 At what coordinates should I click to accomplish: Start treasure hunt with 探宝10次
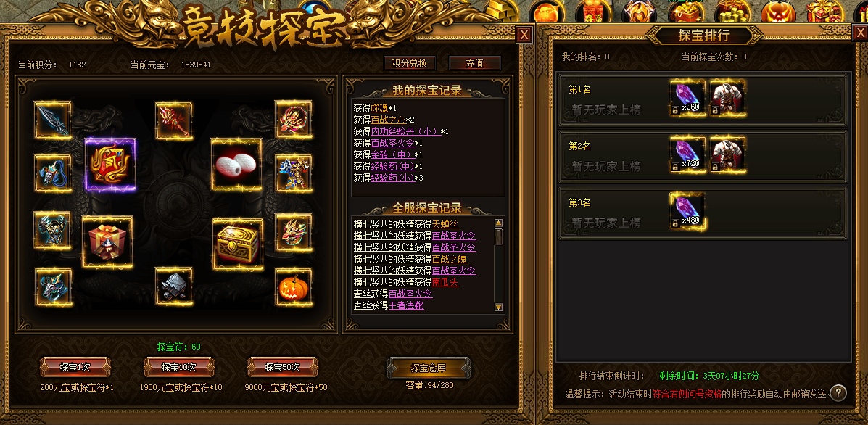(179, 367)
